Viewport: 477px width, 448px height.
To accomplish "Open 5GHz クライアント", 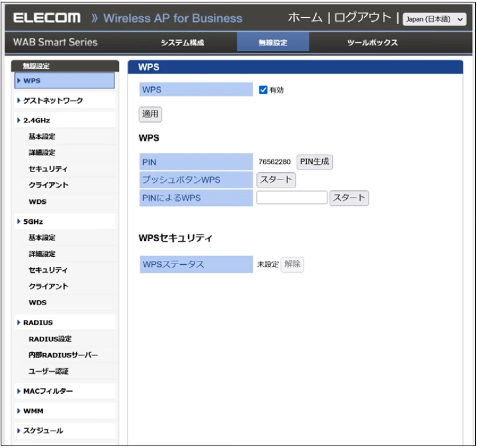I will pos(49,286).
